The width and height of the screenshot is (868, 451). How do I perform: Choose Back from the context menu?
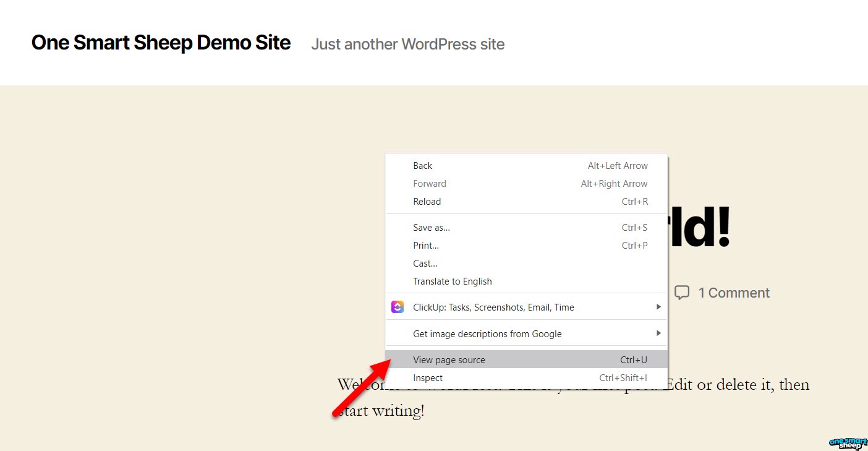(x=527, y=166)
